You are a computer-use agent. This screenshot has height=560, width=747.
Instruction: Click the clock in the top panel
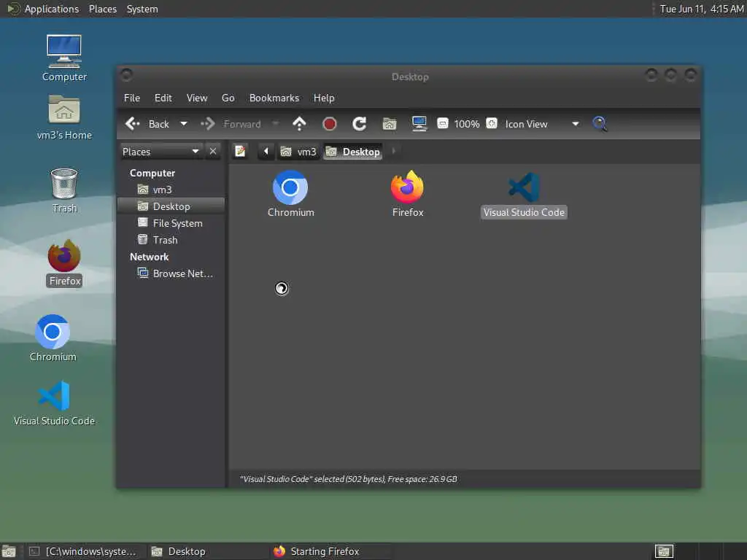click(x=702, y=9)
